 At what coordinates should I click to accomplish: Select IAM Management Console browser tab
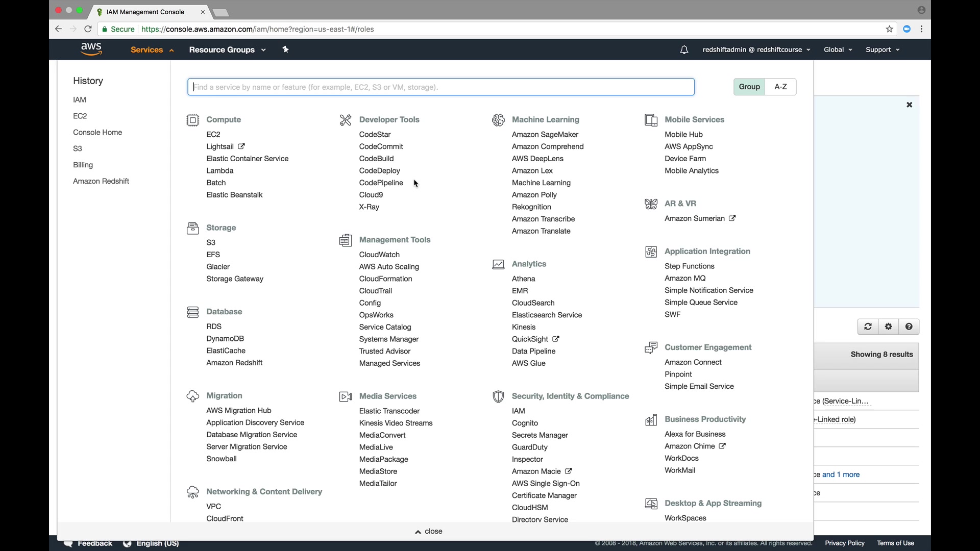click(145, 12)
